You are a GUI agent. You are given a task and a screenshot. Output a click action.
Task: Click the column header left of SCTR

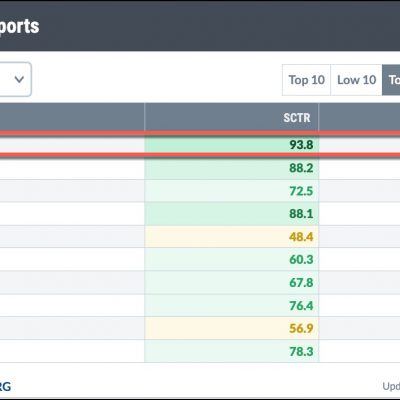[72, 117]
